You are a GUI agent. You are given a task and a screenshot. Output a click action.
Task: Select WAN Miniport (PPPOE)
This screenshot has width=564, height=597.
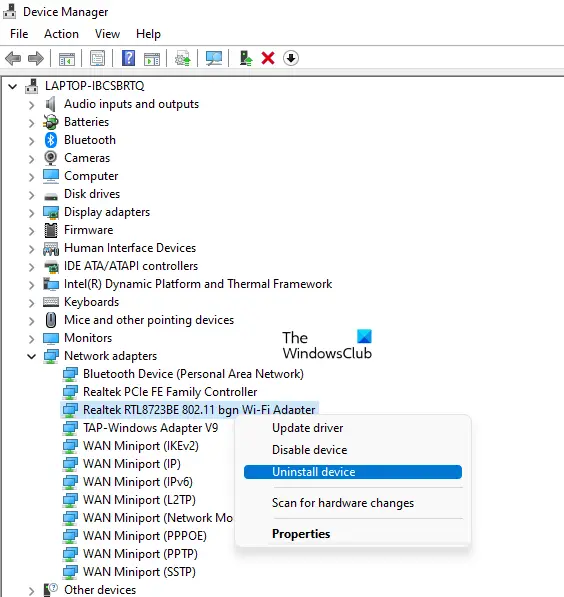[x=145, y=536]
